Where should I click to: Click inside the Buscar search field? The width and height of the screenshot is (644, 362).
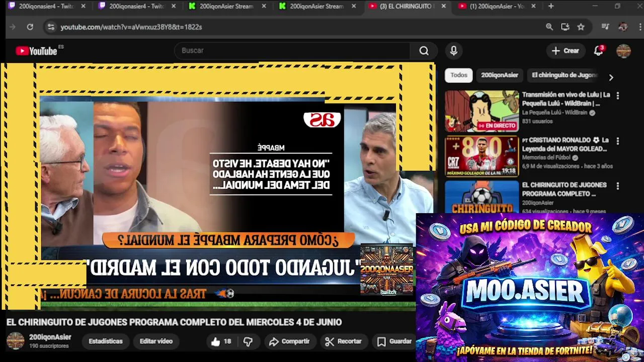point(292,51)
